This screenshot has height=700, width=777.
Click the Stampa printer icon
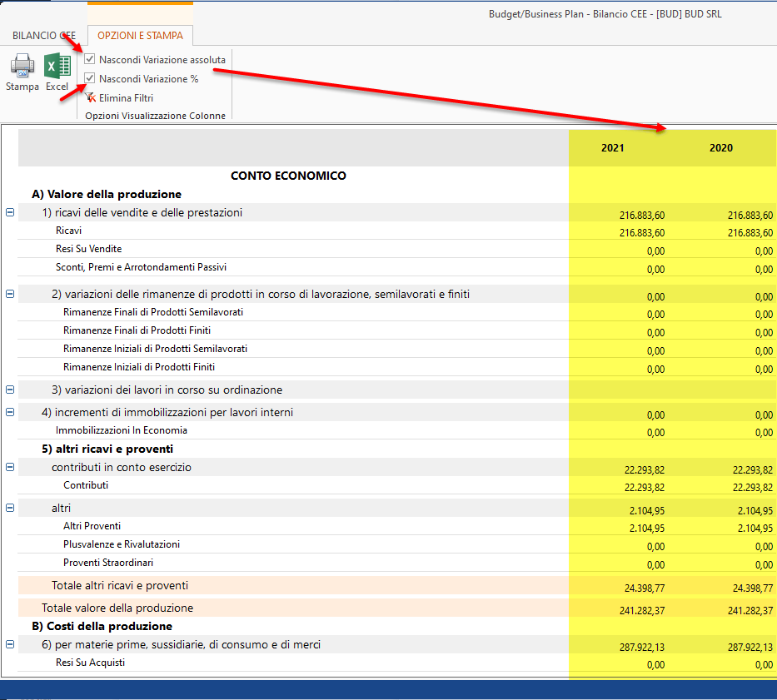pyautogui.click(x=22, y=66)
